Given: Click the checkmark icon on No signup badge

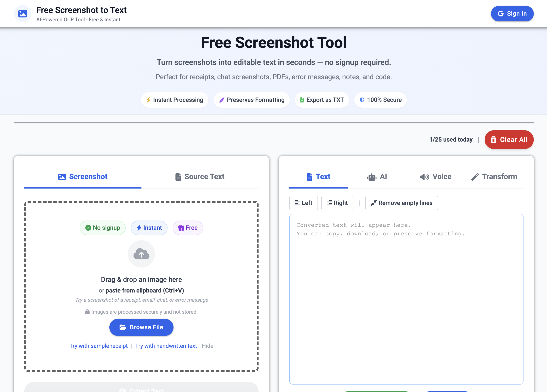Looking at the screenshot, I should coord(88,228).
